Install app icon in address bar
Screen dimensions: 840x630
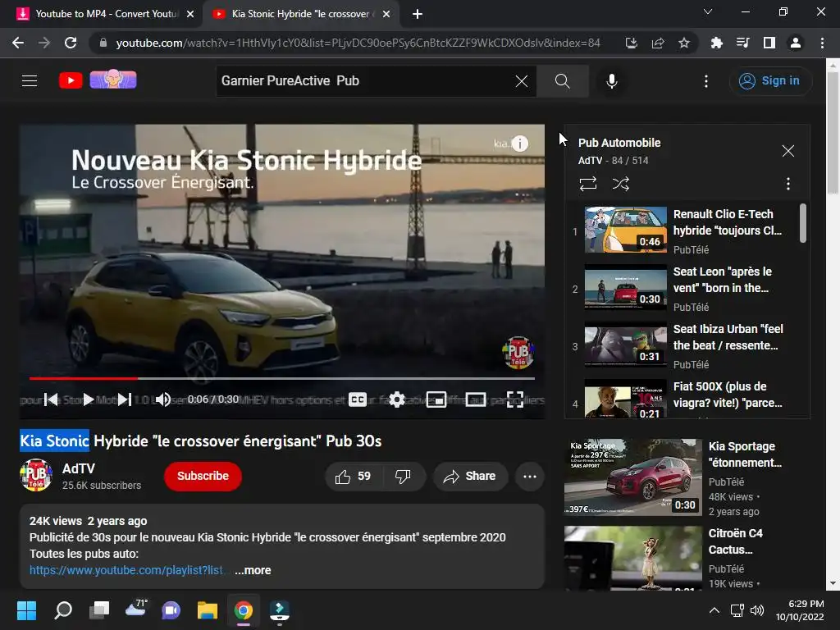[632, 43]
